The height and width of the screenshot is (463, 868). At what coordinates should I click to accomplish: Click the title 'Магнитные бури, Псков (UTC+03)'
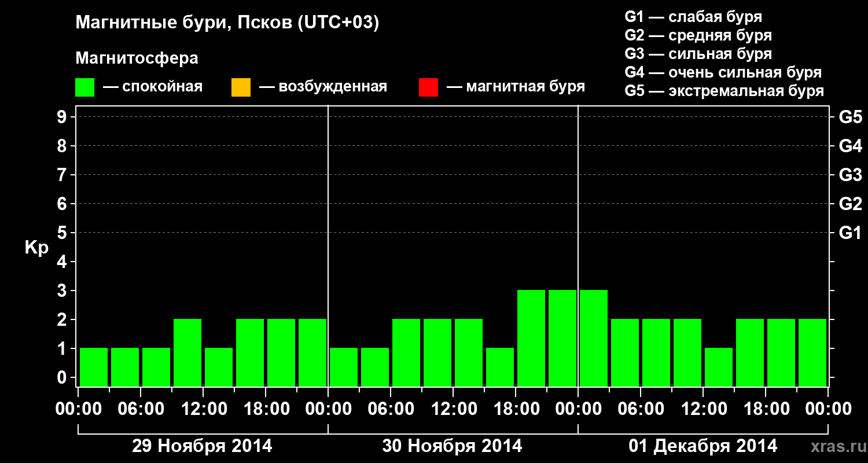click(227, 23)
